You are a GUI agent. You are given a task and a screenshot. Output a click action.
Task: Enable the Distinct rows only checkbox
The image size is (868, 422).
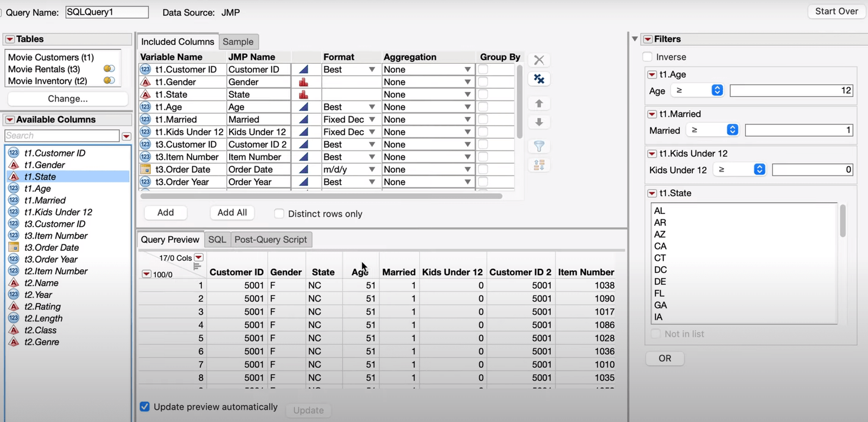[x=279, y=214]
